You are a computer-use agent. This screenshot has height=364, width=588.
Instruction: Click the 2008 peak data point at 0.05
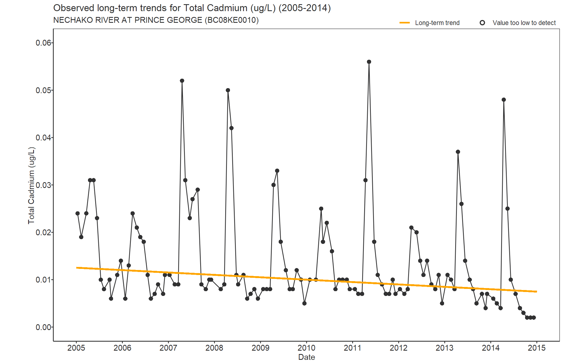tap(228, 90)
